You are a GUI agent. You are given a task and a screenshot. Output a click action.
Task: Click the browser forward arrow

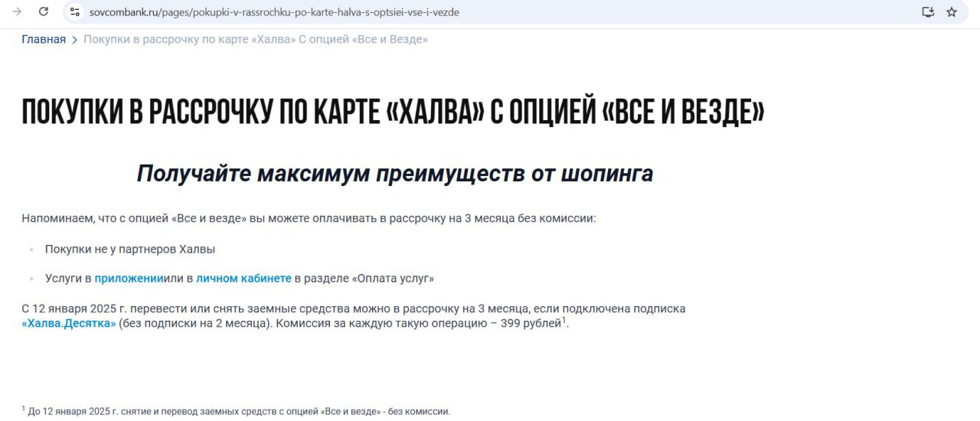(x=17, y=11)
